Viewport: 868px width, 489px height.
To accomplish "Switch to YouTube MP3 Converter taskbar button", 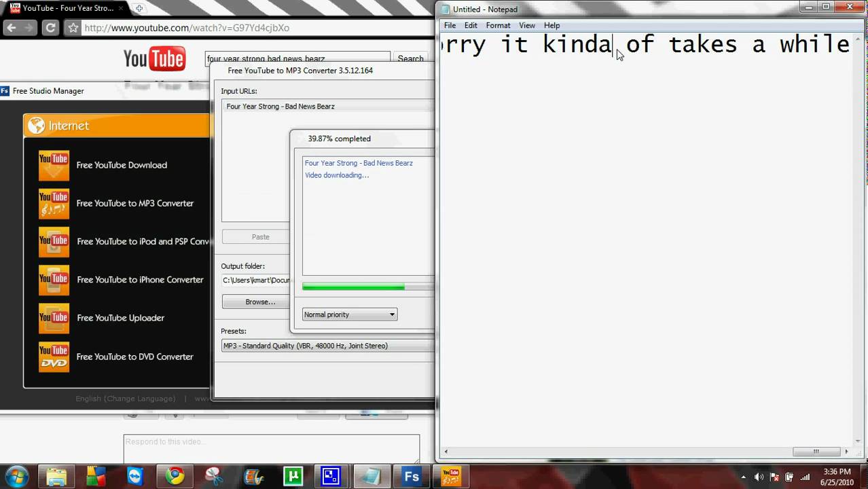I will 451,475.
